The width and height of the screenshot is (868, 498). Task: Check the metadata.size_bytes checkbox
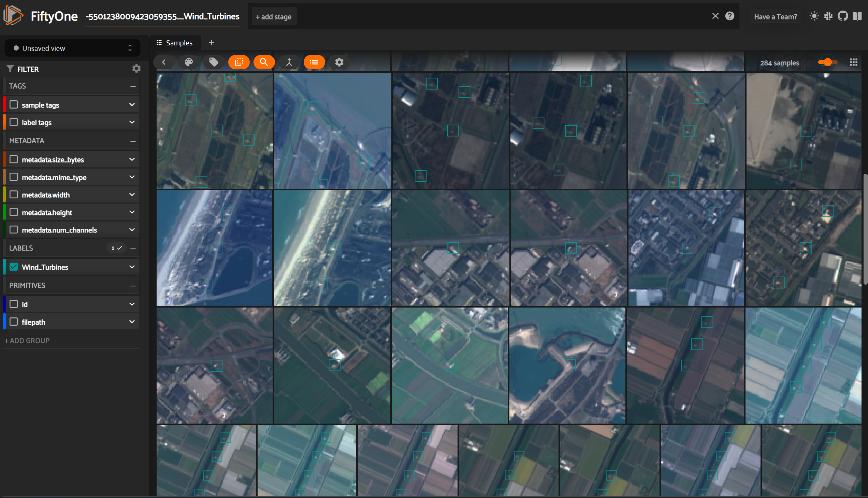pos(14,159)
